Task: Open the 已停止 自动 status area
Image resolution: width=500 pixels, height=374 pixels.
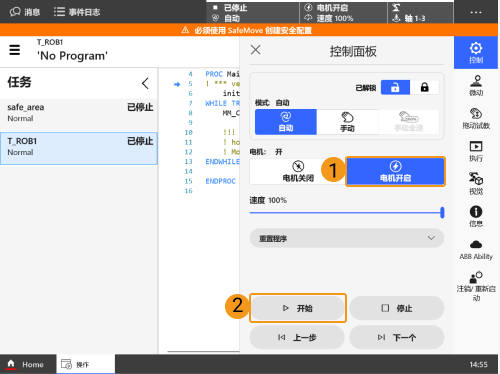Action: tap(253, 12)
